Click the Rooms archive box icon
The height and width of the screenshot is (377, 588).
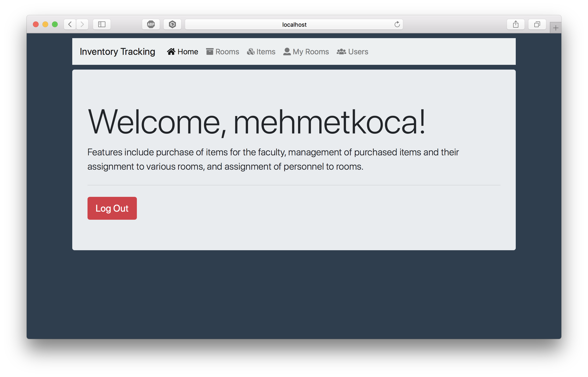click(x=210, y=52)
